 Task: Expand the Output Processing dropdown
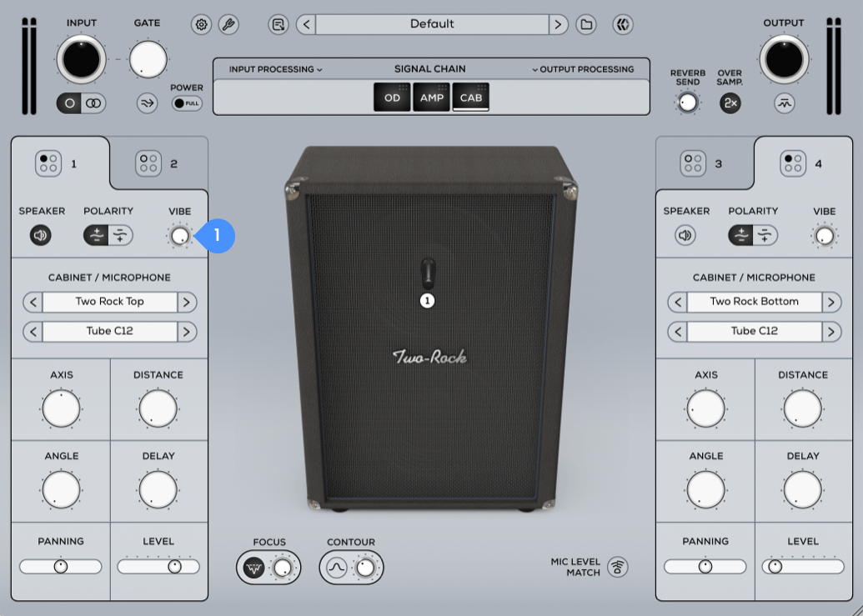[583, 69]
